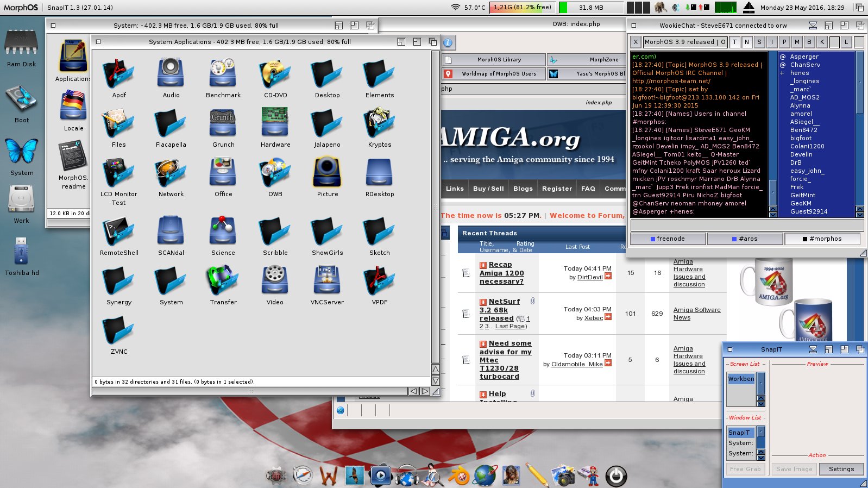Click the down arrow of the WookieChat user list scrollbar
This screenshot has width=868, height=488.
coord(859,214)
